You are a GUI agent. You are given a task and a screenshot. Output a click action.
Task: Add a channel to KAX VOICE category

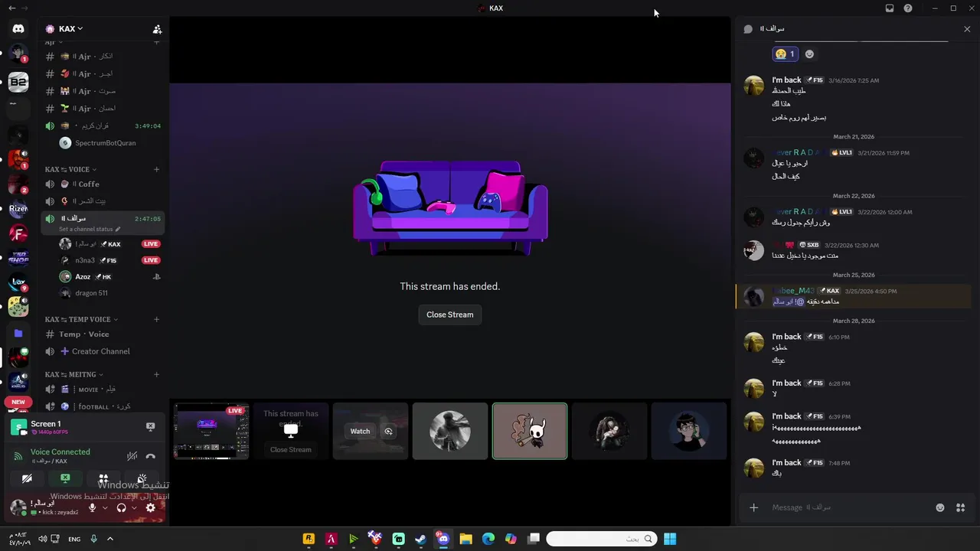point(156,169)
